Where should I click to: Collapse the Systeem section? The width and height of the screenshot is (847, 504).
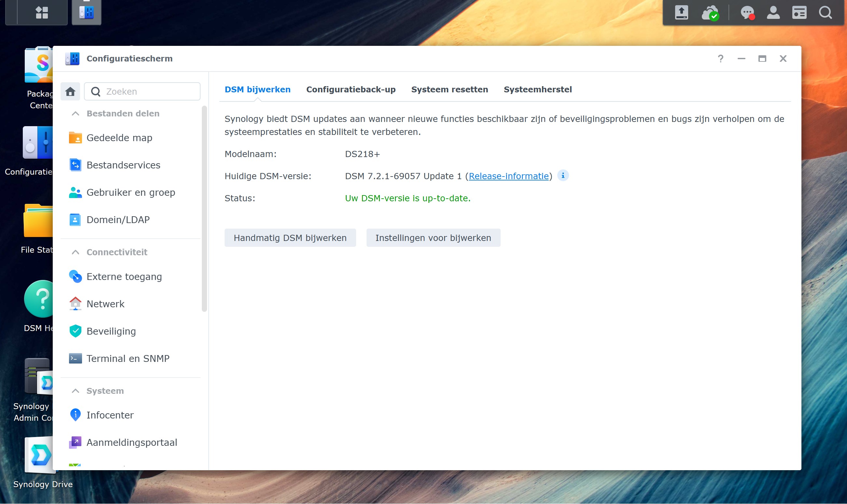point(76,391)
